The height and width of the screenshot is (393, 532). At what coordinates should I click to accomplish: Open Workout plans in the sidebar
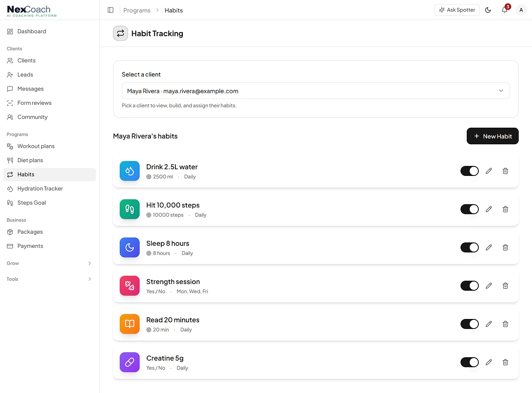(x=49, y=146)
